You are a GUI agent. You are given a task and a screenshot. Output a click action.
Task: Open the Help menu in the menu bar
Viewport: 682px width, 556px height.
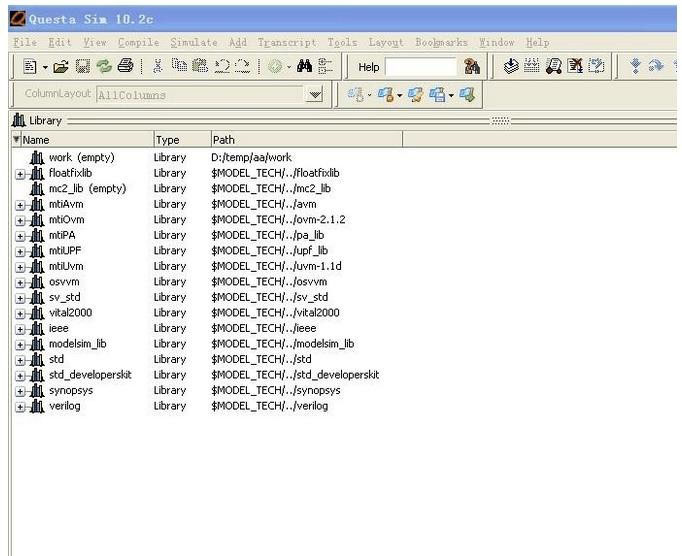tap(538, 42)
